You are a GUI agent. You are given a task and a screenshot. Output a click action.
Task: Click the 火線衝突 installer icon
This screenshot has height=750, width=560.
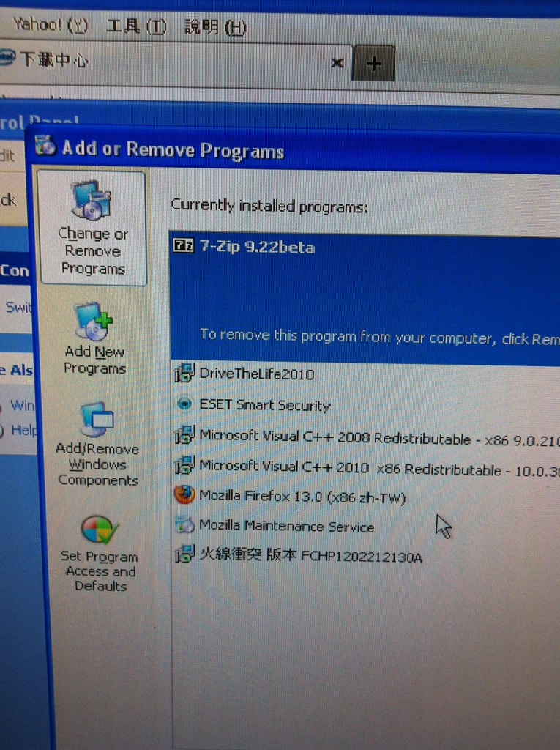tap(184, 554)
